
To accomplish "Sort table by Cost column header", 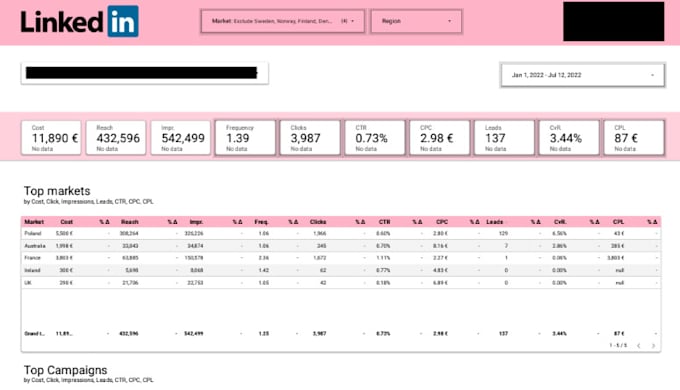I will point(66,222).
